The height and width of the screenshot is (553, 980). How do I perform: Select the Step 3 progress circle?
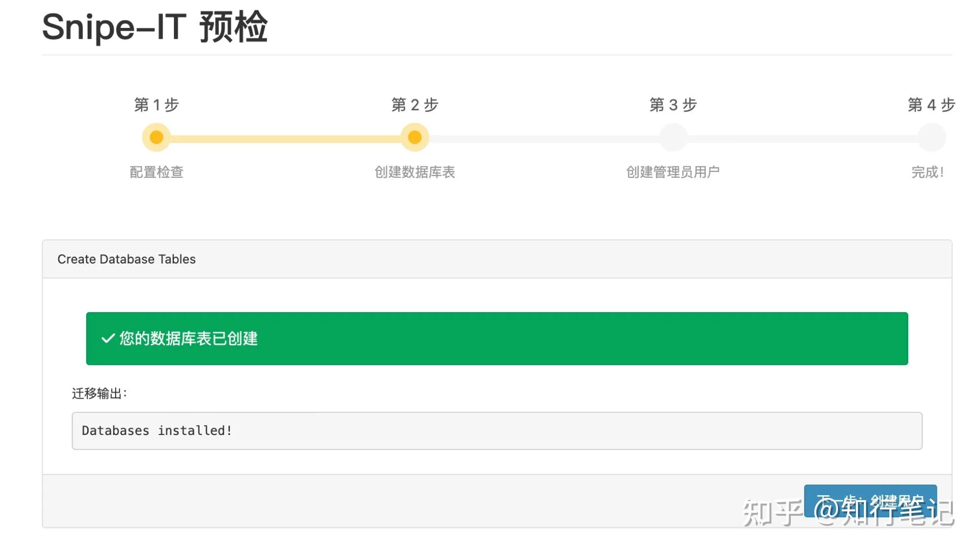(x=673, y=138)
